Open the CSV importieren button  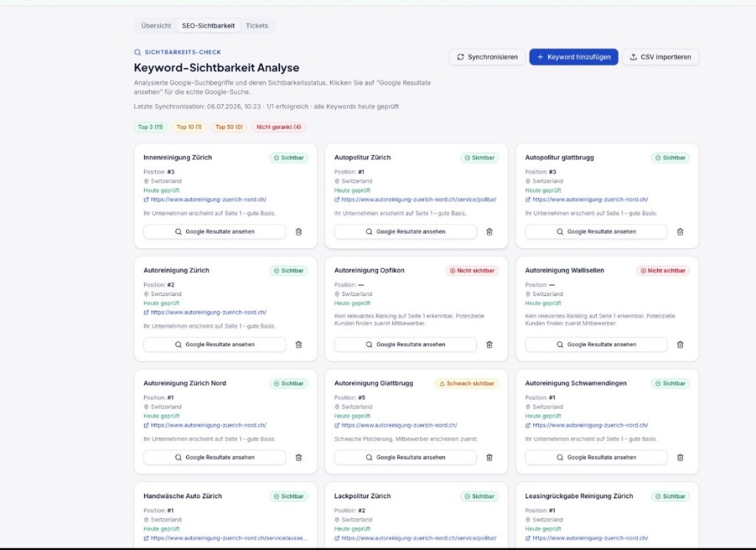661,57
